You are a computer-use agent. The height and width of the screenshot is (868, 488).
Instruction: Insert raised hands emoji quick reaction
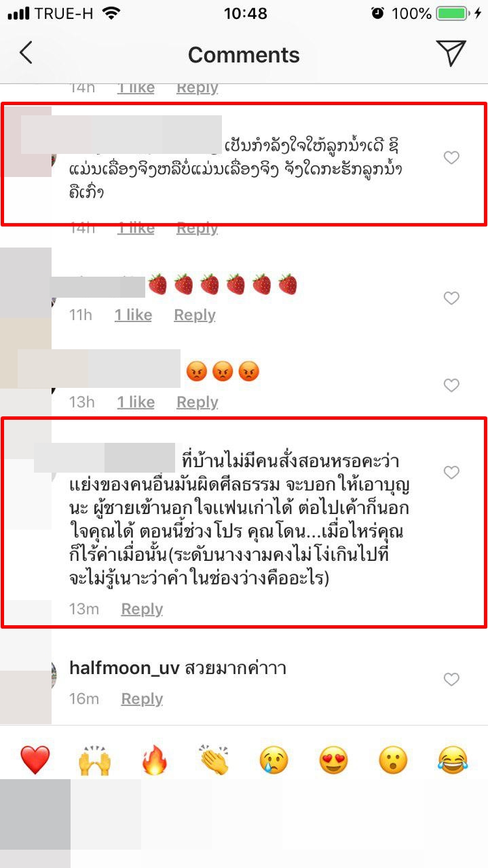point(94,760)
